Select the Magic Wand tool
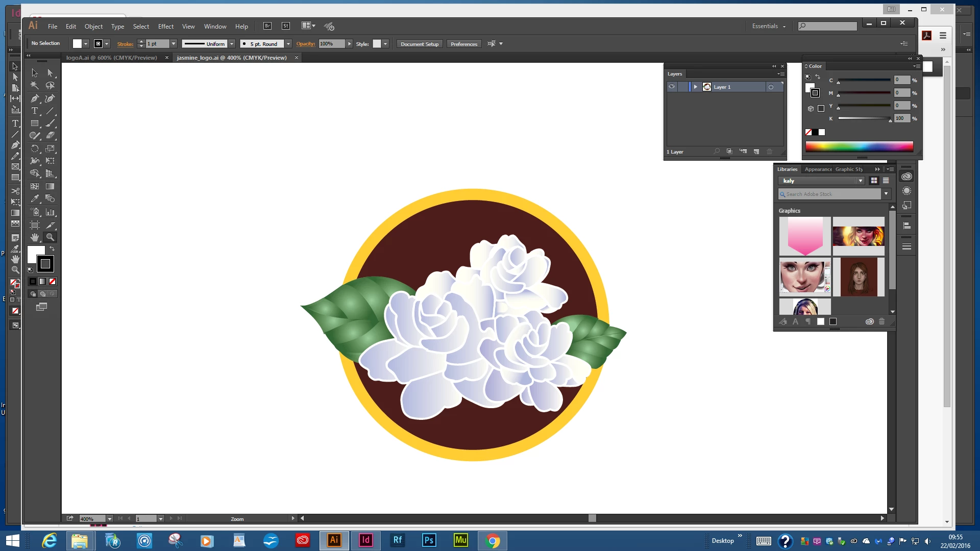980x551 pixels. (x=34, y=85)
